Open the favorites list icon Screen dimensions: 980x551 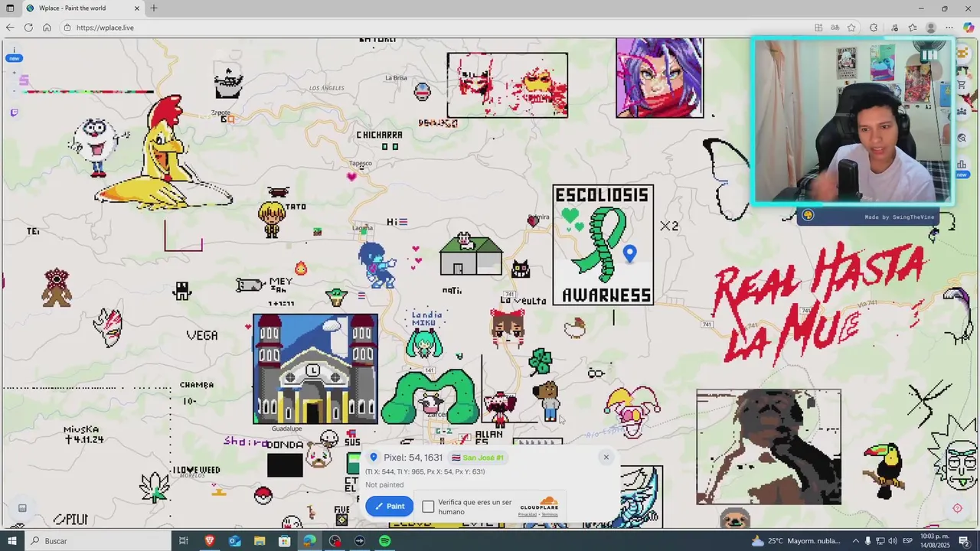click(x=913, y=28)
